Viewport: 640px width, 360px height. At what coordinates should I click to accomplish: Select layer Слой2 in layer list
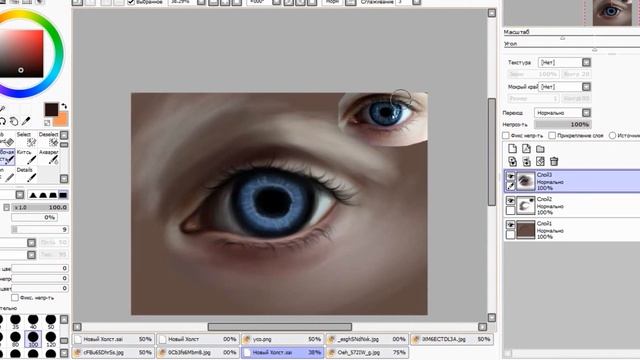tap(572, 206)
